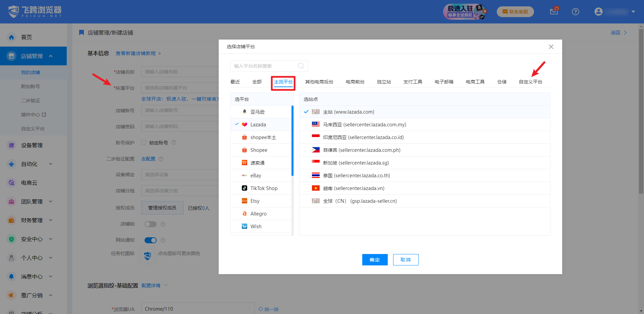Click the 安全中心 shield icon
Image resolution: width=644 pixels, height=314 pixels.
click(x=11, y=239)
